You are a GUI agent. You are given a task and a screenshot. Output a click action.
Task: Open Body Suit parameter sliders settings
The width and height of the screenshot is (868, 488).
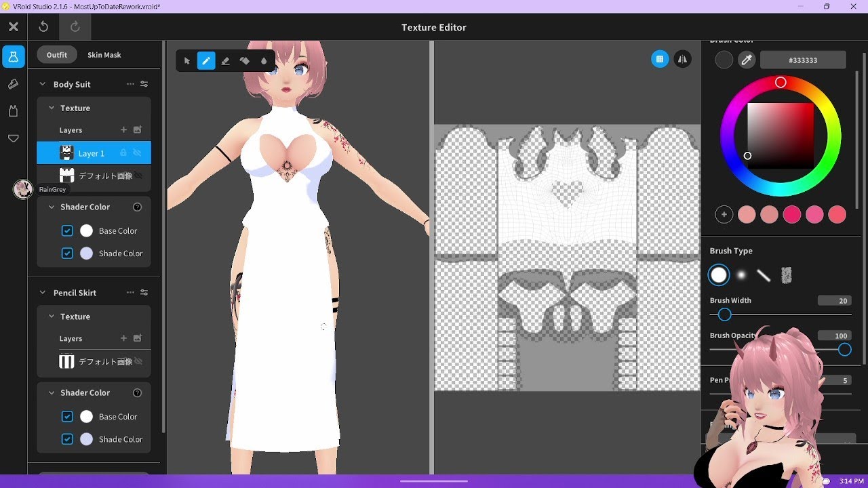(x=144, y=84)
